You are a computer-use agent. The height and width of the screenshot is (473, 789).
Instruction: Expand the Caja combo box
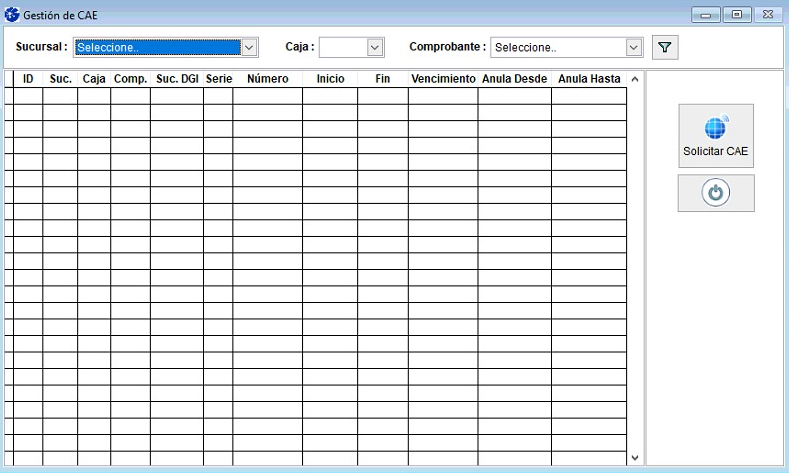click(x=375, y=47)
